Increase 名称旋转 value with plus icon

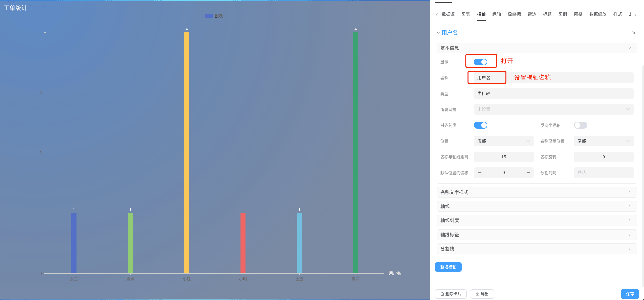(x=628, y=157)
